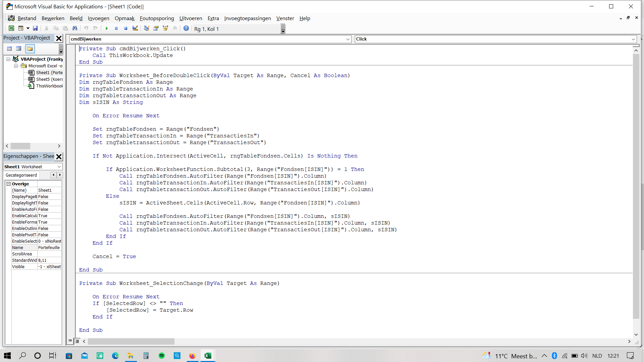The width and height of the screenshot is (644, 362).
Task: Select ThisWorkbook in the project tree
Action: [49, 86]
